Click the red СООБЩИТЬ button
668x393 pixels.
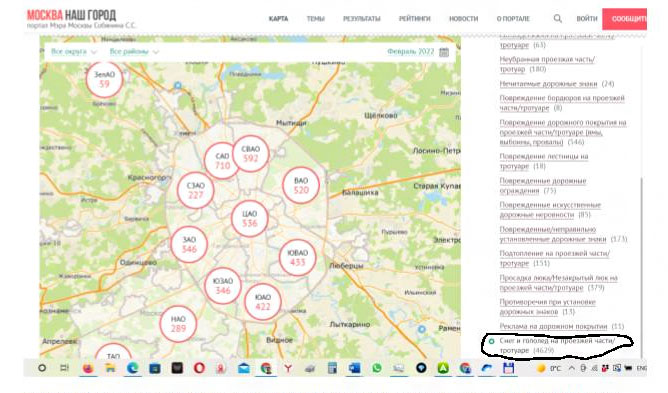click(625, 19)
